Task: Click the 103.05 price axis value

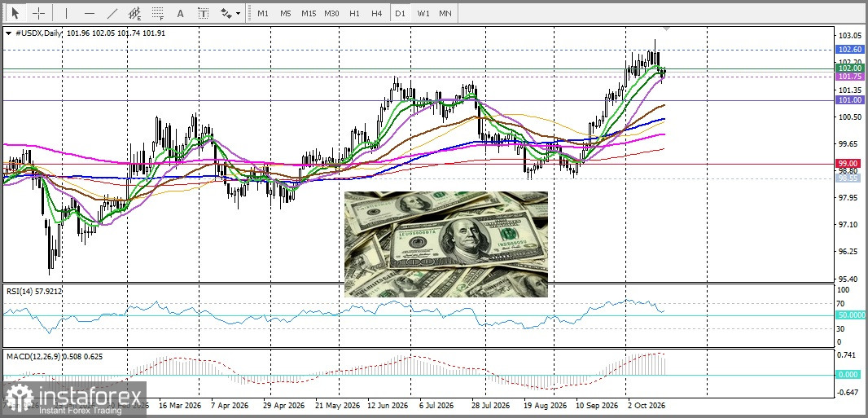Action: [849, 35]
